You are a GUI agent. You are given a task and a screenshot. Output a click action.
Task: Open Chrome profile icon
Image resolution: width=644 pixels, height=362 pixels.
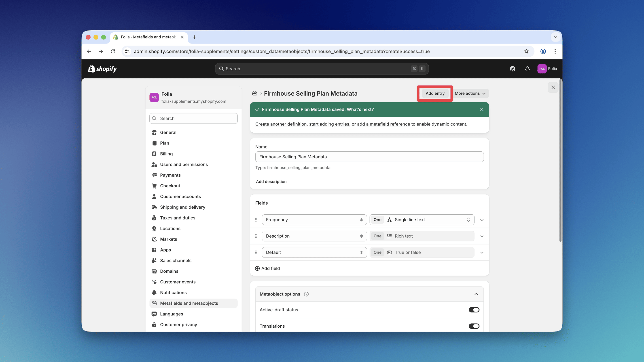(x=543, y=51)
